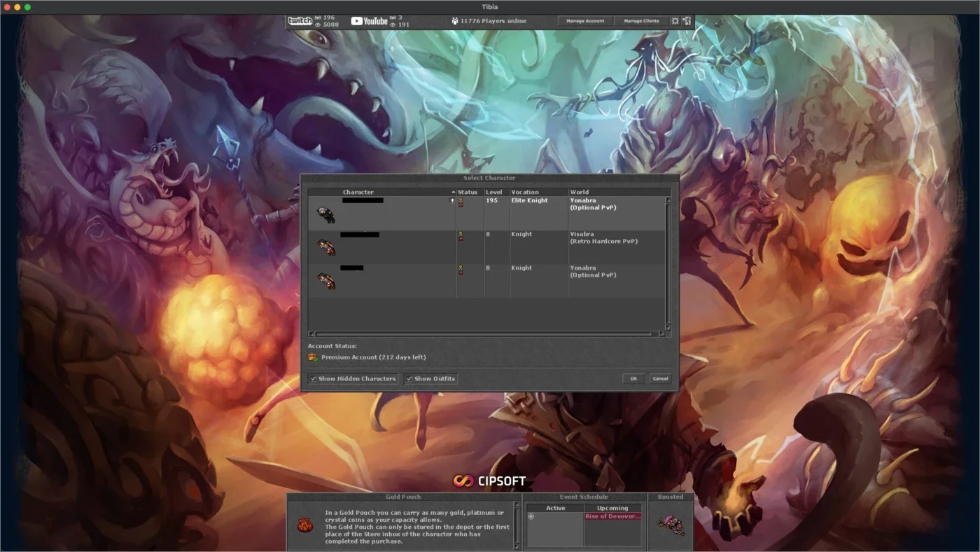Select the level 8 Yonabra Knight outfit sprite
Screen dimensions: 980x552
pos(325,281)
